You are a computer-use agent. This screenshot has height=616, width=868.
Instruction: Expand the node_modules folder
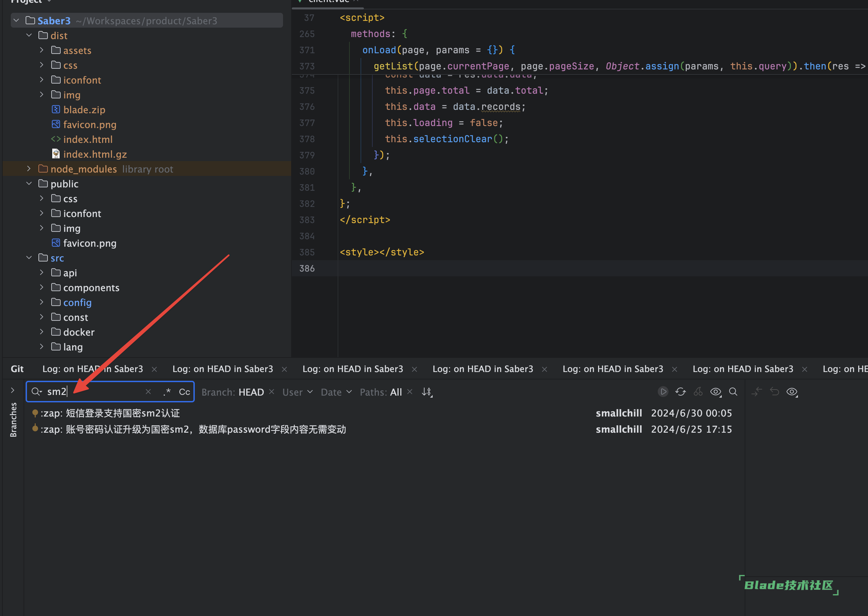coord(29,168)
